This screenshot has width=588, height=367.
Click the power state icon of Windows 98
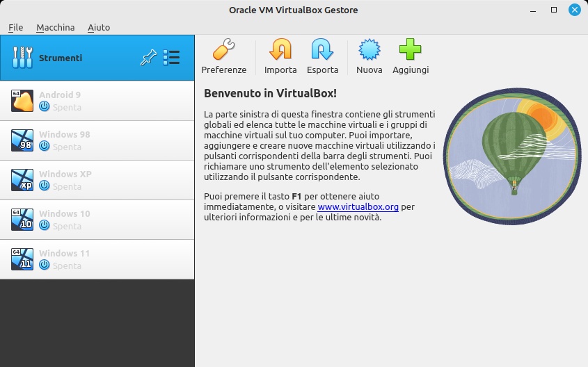[45, 146]
